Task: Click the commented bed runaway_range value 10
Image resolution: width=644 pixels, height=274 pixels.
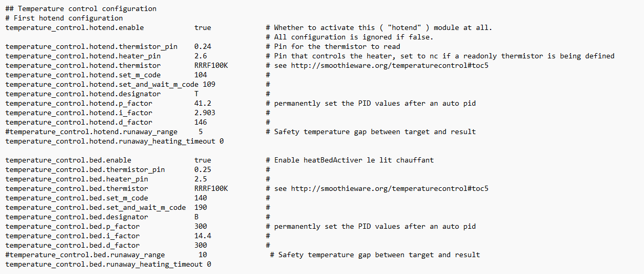Action: (203, 255)
